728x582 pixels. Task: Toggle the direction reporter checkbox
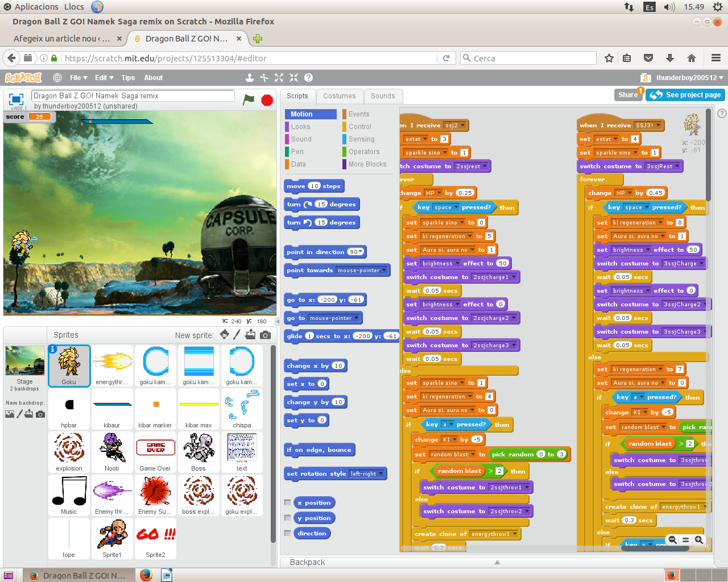pyautogui.click(x=288, y=533)
